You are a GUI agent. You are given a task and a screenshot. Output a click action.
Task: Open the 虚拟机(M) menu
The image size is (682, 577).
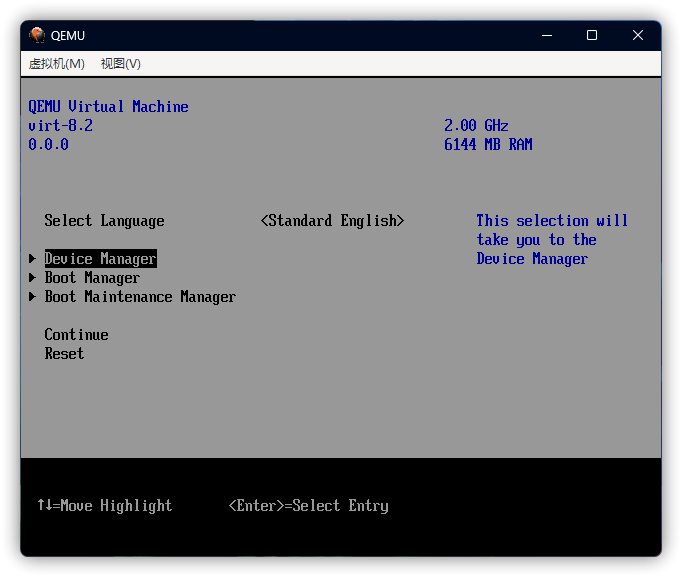tap(57, 64)
